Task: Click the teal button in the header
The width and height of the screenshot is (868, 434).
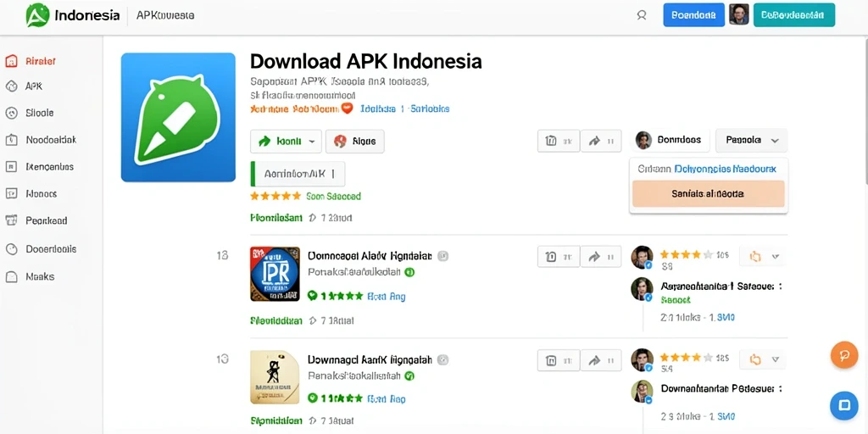Action: click(x=793, y=15)
